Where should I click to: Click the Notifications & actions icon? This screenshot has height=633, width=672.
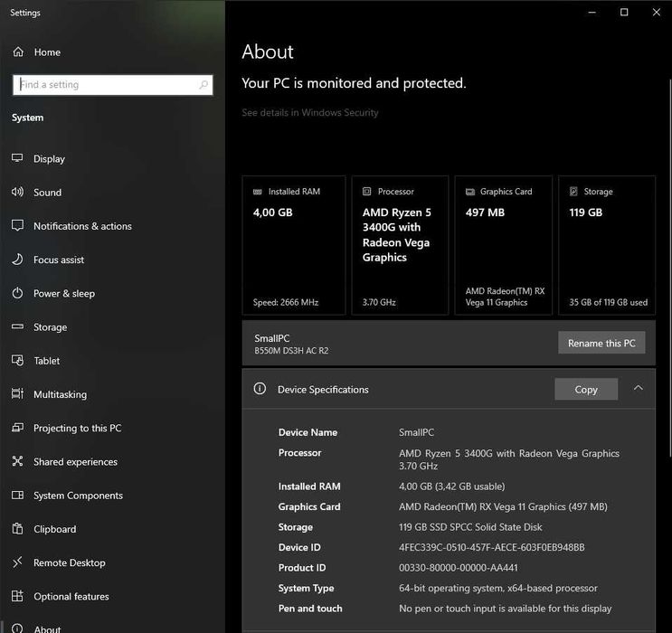click(x=17, y=225)
